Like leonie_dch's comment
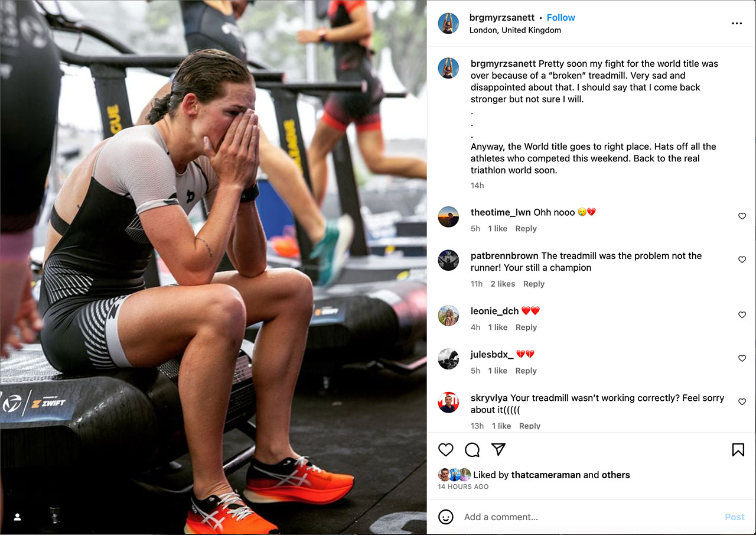The width and height of the screenshot is (756, 535). click(x=742, y=315)
